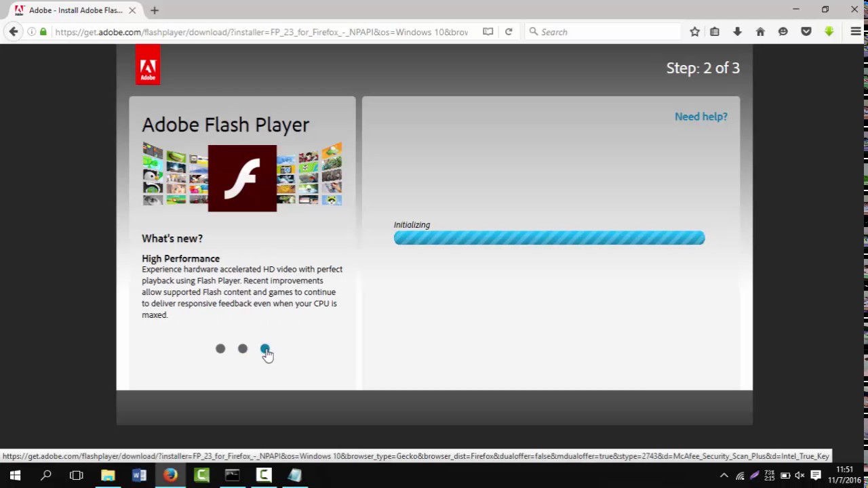
Task: Show hidden system tray icons
Action: pos(724,475)
